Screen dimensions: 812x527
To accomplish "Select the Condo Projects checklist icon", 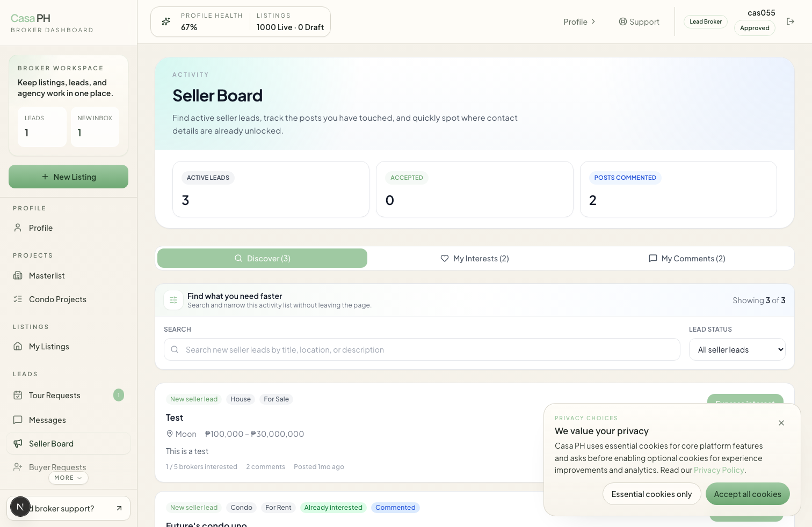I will pyautogui.click(x=18, y=299).
